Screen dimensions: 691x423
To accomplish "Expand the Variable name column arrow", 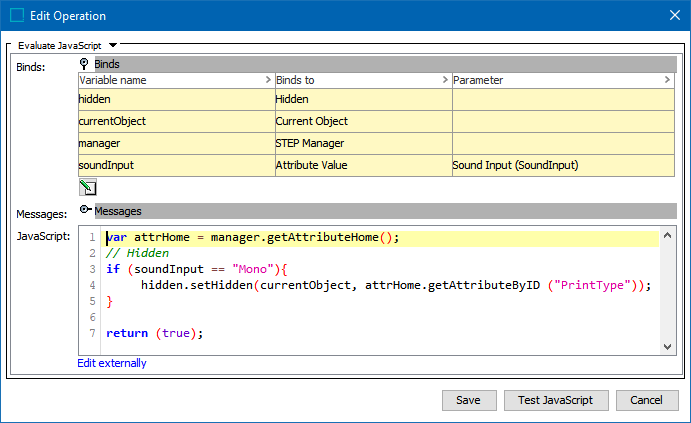I will click(x=267, y=80).
